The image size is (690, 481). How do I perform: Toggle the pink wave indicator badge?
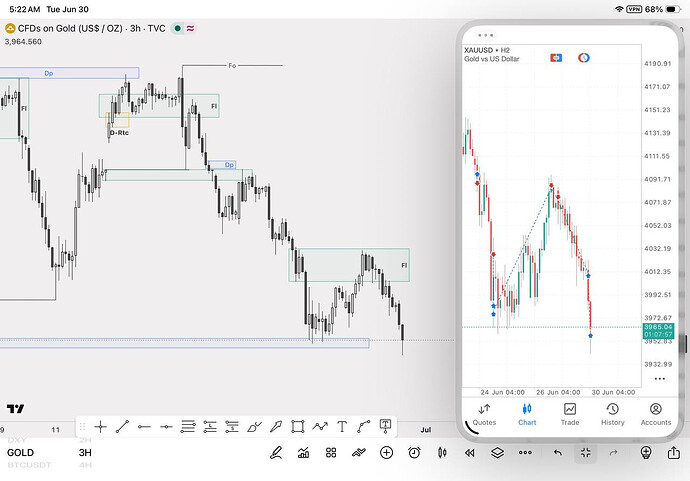click(190, 29)
